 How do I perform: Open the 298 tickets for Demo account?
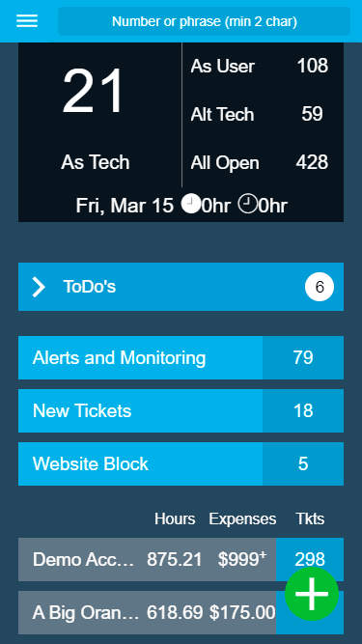coord(310,559)
